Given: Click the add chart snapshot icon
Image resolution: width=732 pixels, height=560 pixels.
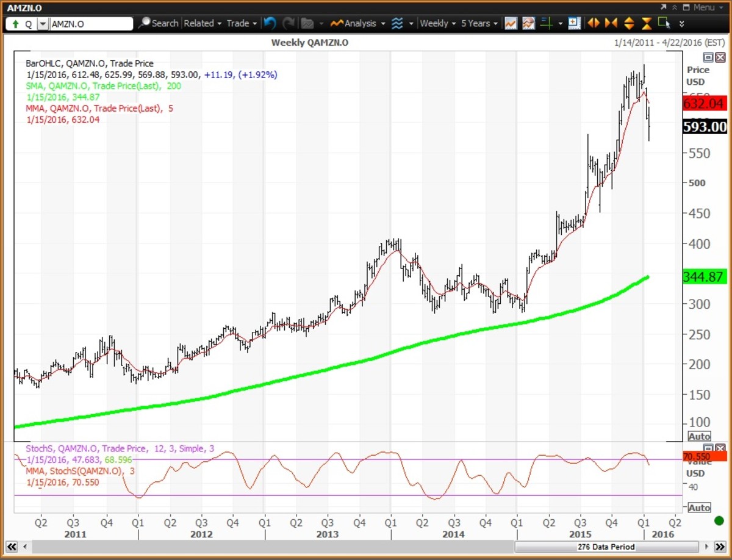Looking at the screenshot, I should 574,23.
